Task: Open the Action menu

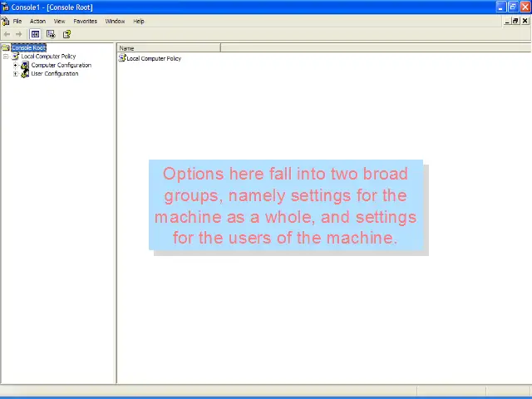Action: tap(37, 21)
